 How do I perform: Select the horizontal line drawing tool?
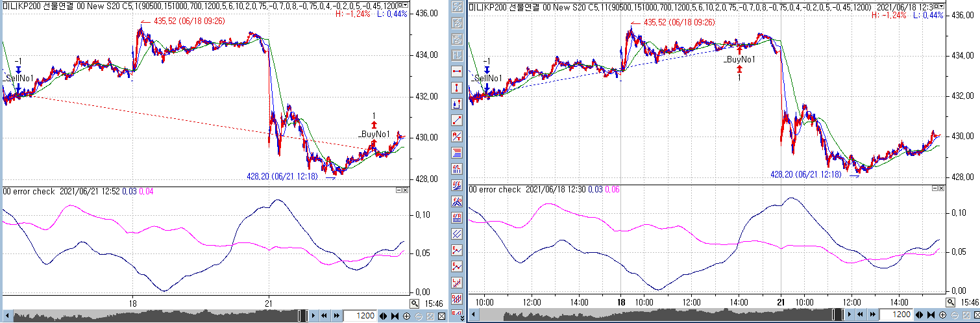457,71
